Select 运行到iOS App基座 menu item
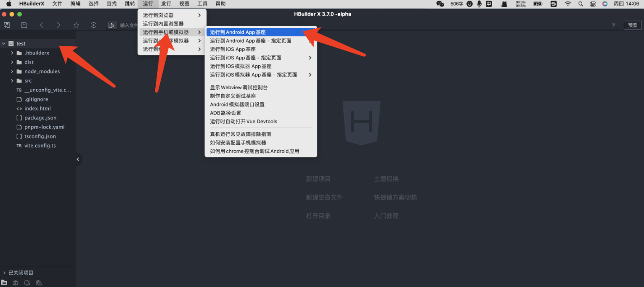 tap(261, 49)
